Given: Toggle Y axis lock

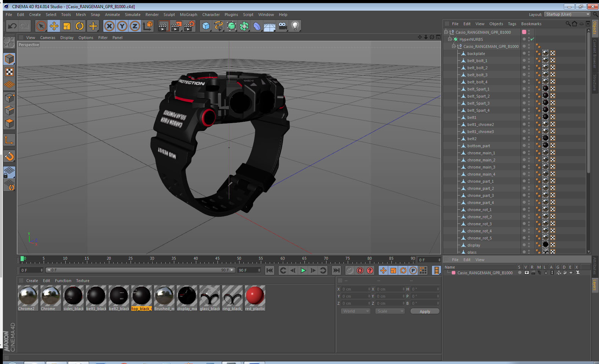Looking at the screenshot, I should click(x=122, y=26).
